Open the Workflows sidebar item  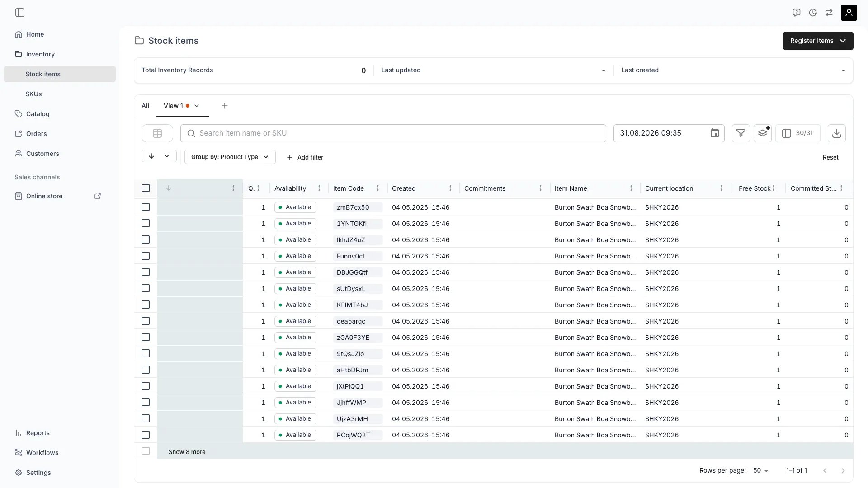60,453
